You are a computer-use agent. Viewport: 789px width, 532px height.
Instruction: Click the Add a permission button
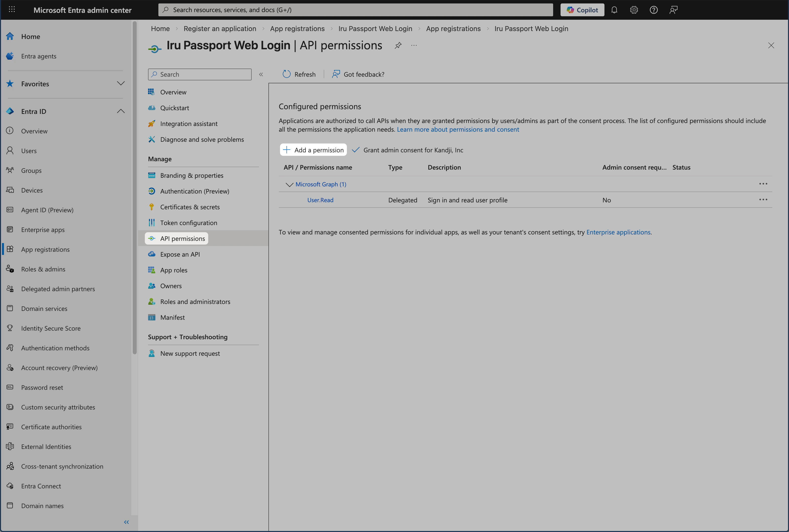pos(313,150)
